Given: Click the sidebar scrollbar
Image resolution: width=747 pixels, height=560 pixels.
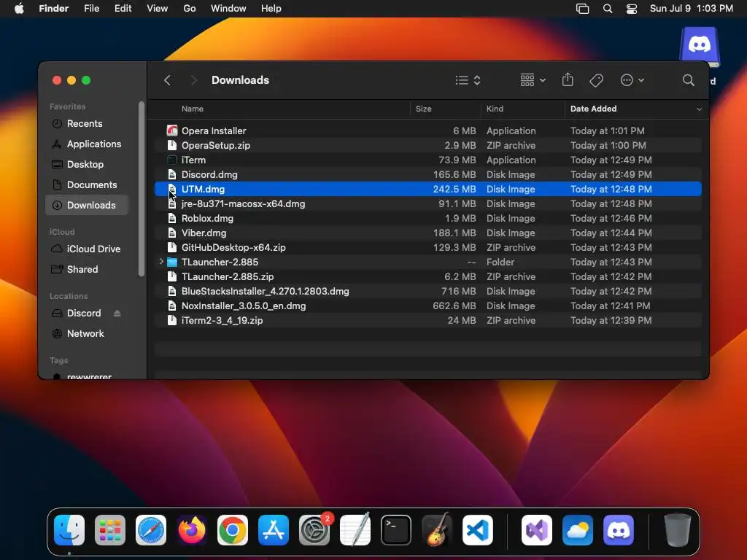Looking at the screenshot, I should 141,189.
